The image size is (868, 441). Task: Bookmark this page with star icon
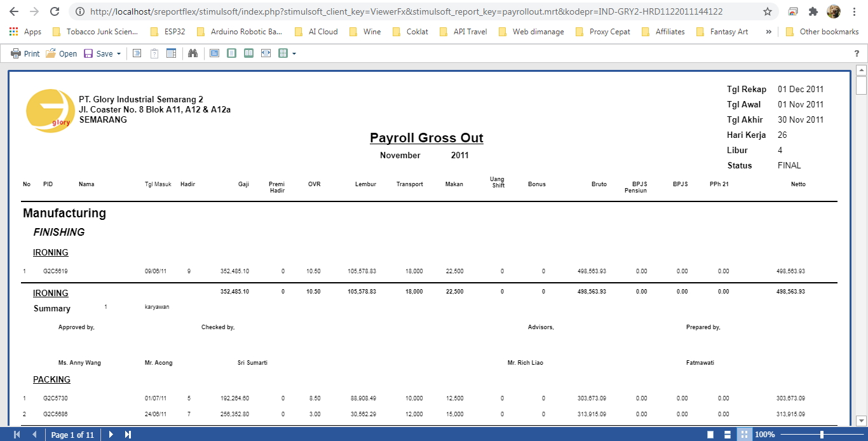pyautogui.click(x=768, y=11)
